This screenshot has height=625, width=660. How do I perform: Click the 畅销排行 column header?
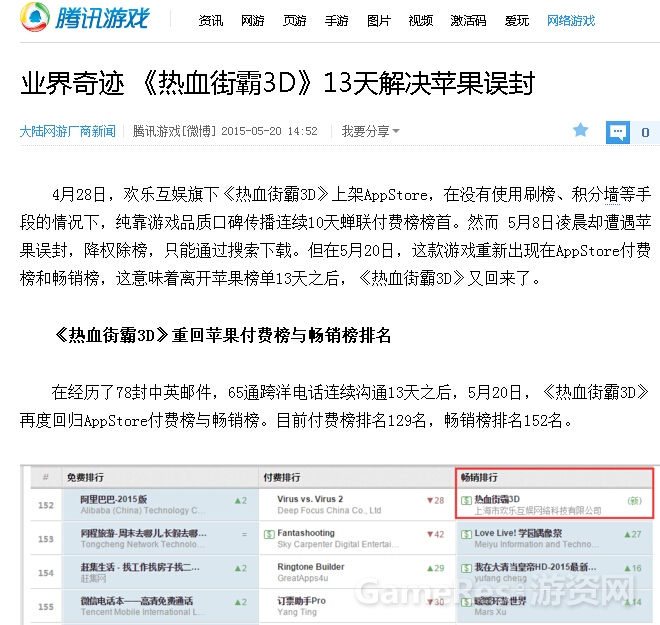(479, 477)
